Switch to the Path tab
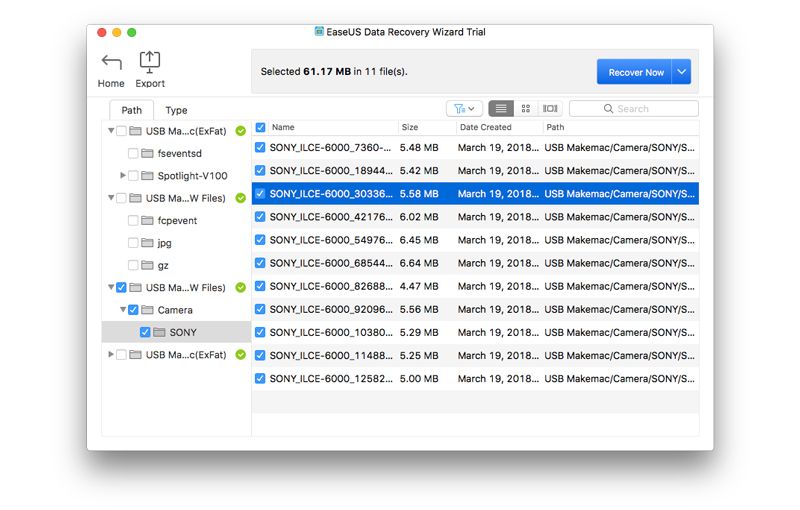This screenshot has height=510, width=800. [x=132, y=110]
